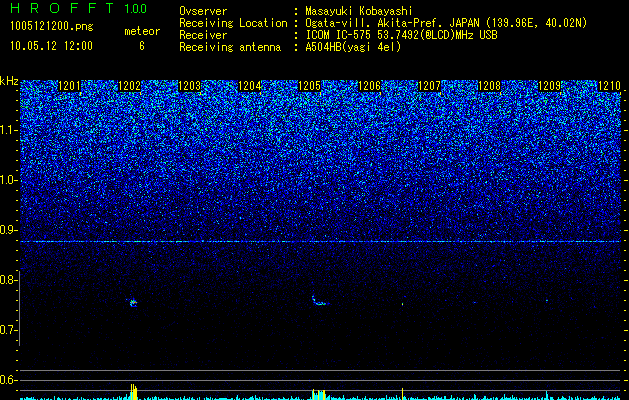The image size is (629, 400).
Task: Click the faint echo near 1209
Action: point(546,301)
